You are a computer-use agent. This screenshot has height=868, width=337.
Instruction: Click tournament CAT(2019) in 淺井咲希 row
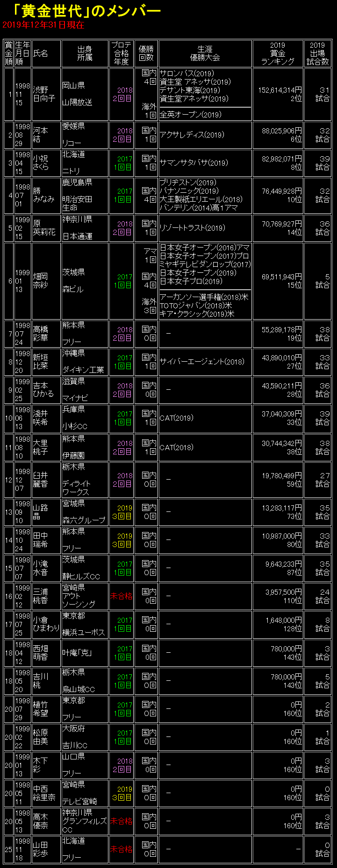[177, 418]
